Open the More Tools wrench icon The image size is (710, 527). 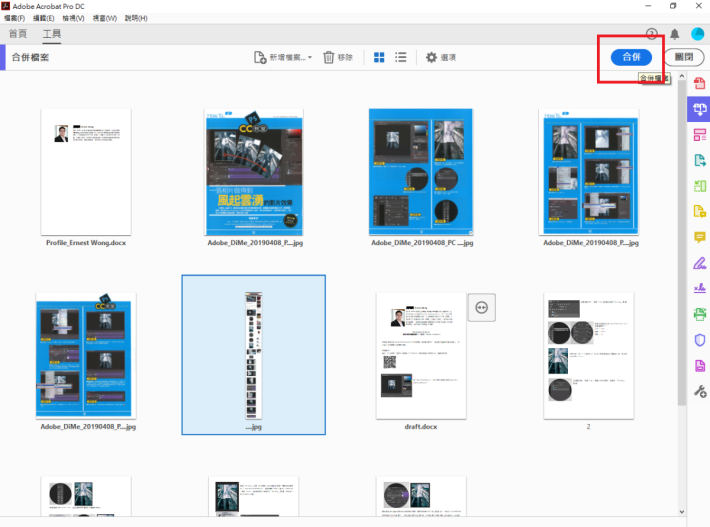coord(700,391)
